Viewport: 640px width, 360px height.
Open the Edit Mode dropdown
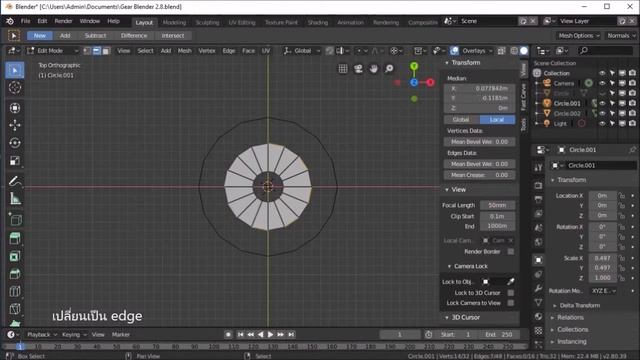coord(52,51)
